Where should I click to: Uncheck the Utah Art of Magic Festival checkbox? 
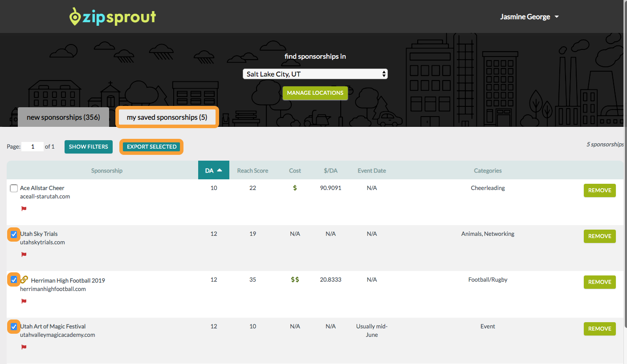point(14,327)
